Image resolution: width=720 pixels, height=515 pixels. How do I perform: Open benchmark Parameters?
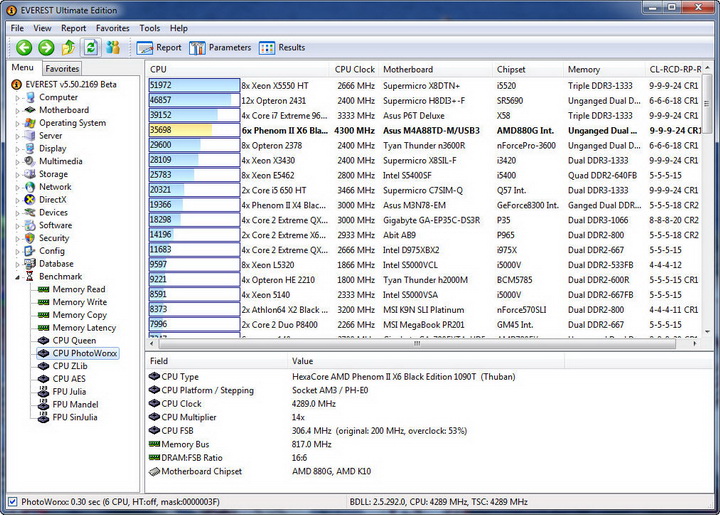point(220,48)
